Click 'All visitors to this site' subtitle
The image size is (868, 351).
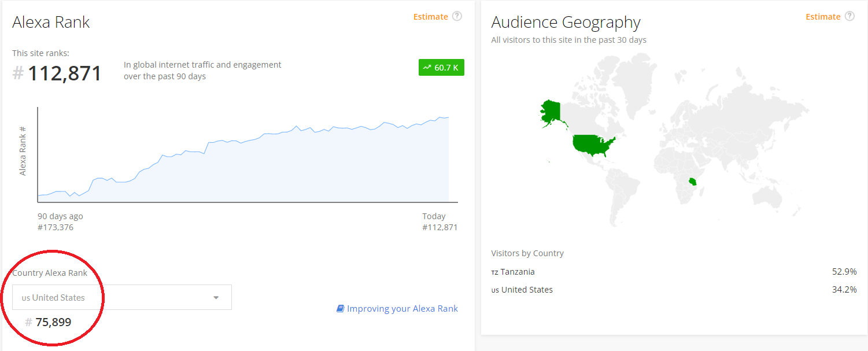tap(569, 40)
